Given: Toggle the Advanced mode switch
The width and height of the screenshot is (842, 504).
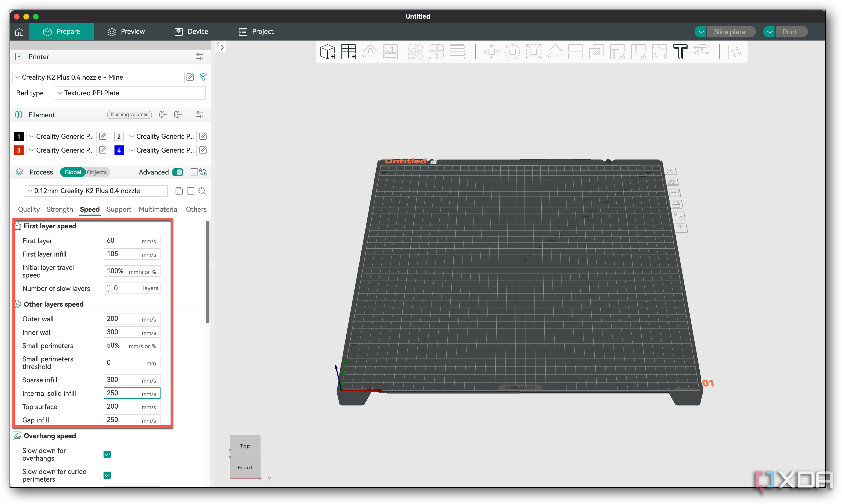Looking at the screenshot, I should point(178,172).
